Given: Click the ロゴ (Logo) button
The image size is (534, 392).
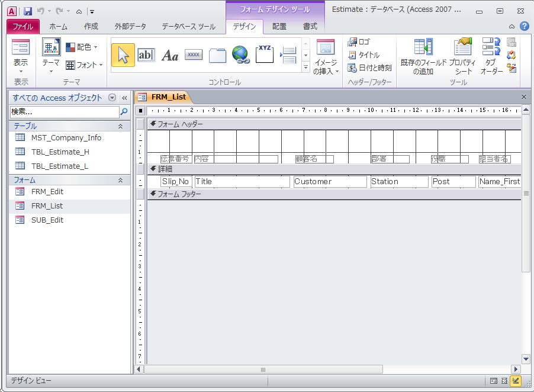Looking at the screenshot, I should [x=359, y=42].
